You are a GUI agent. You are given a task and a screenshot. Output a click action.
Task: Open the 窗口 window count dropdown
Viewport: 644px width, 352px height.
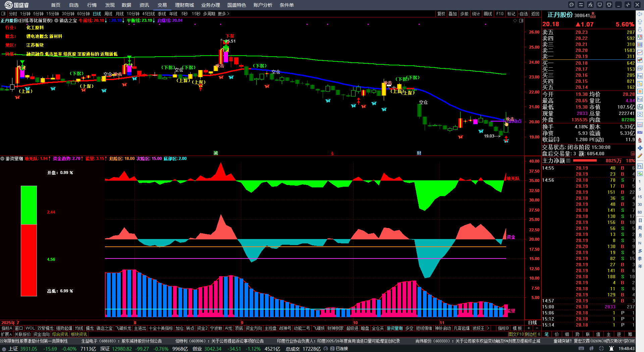(19, 328)
